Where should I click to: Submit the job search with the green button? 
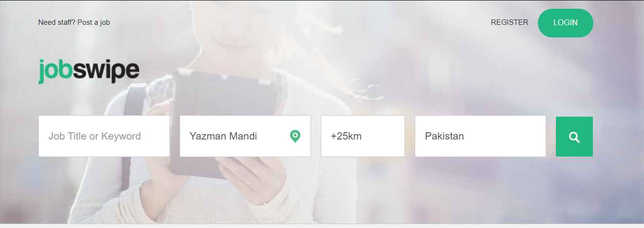574,137
